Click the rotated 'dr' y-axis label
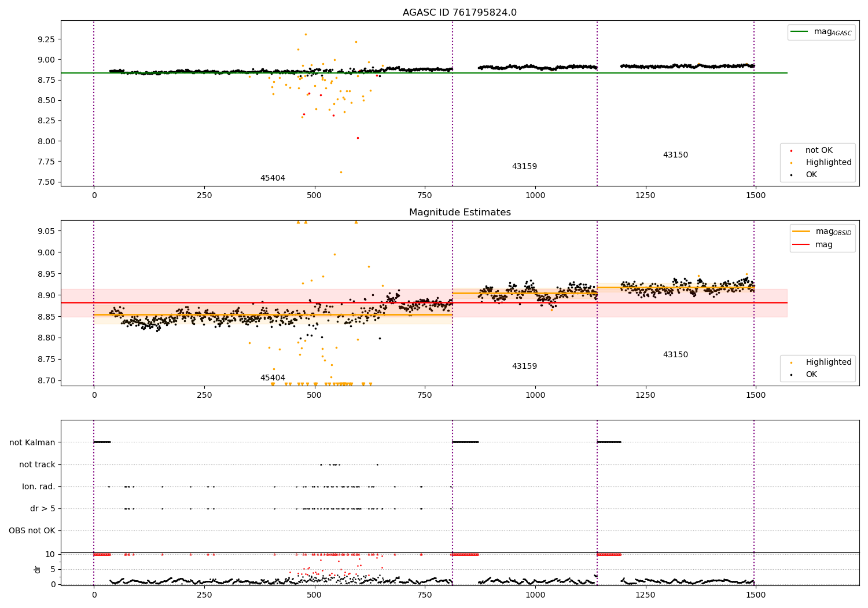 coord(38,569)
